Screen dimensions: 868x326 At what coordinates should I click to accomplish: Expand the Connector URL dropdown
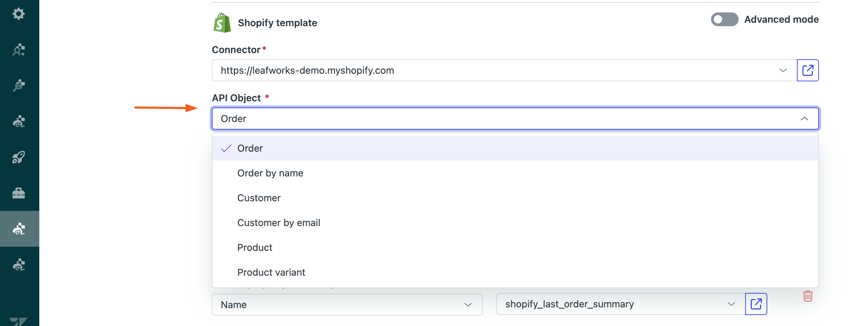click(x=504, y=70)
